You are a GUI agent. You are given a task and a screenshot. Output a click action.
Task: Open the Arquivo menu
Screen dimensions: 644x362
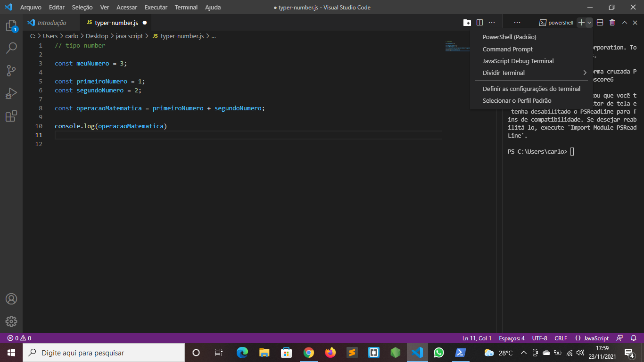point(31,7)
